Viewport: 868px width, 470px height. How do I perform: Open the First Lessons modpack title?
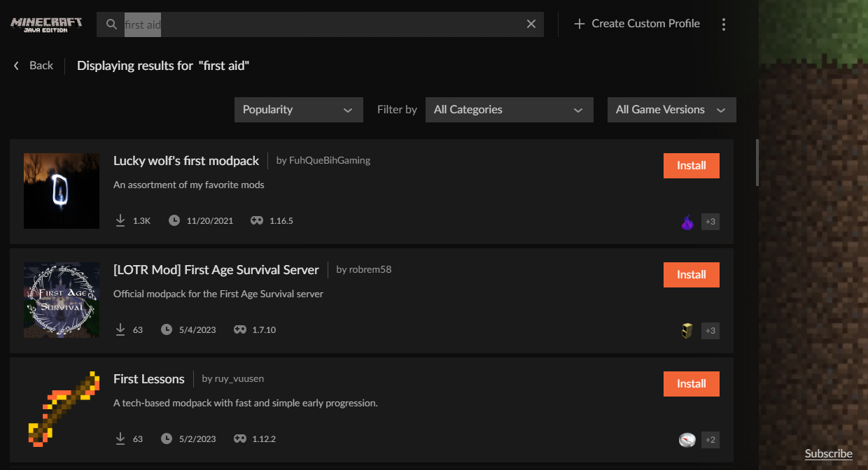tap(149, 379)
